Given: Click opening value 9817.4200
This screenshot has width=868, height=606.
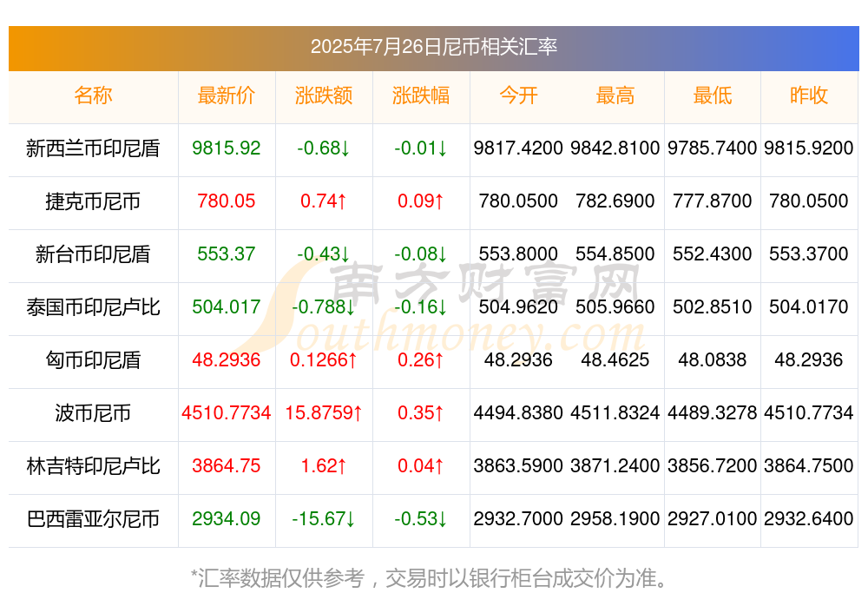Looking at the screenshot, I should pyautogui.click(x=518, y=148).
